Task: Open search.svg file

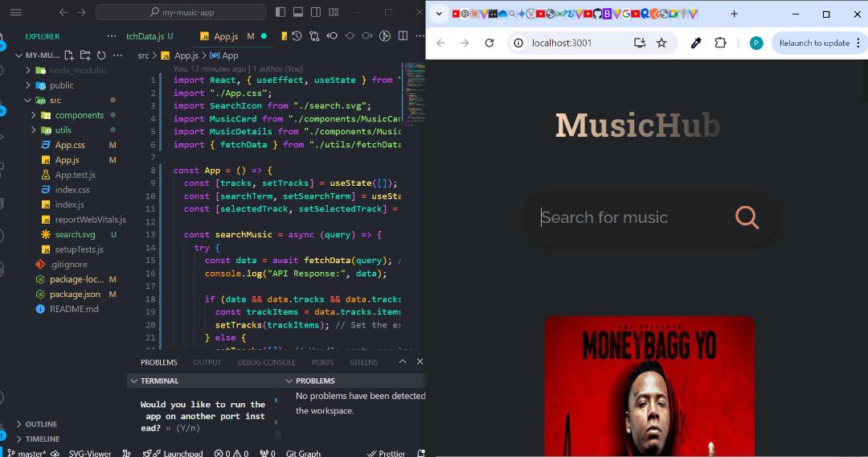Action: [x=75, y=235]
